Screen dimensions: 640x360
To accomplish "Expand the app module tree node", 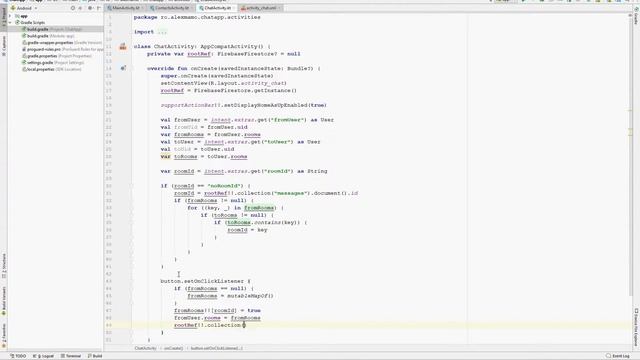I will (11, 16).
